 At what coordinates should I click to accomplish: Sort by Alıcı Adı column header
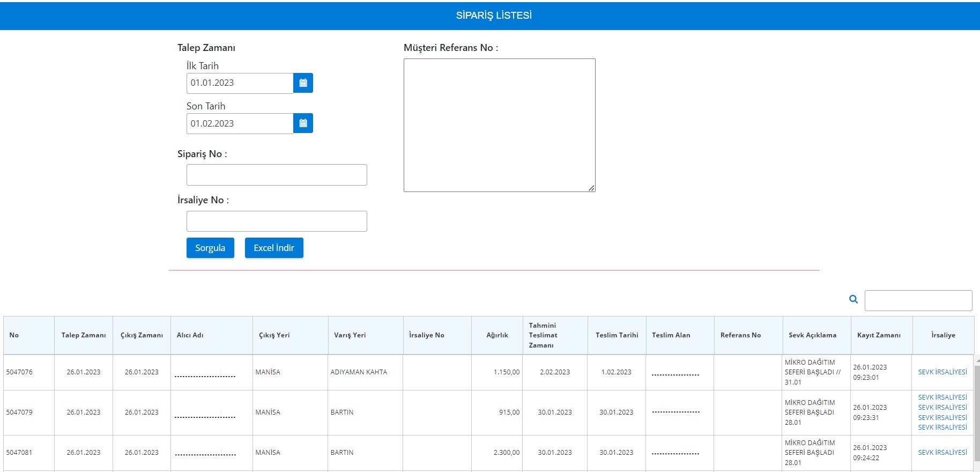[x=212, y=335]
